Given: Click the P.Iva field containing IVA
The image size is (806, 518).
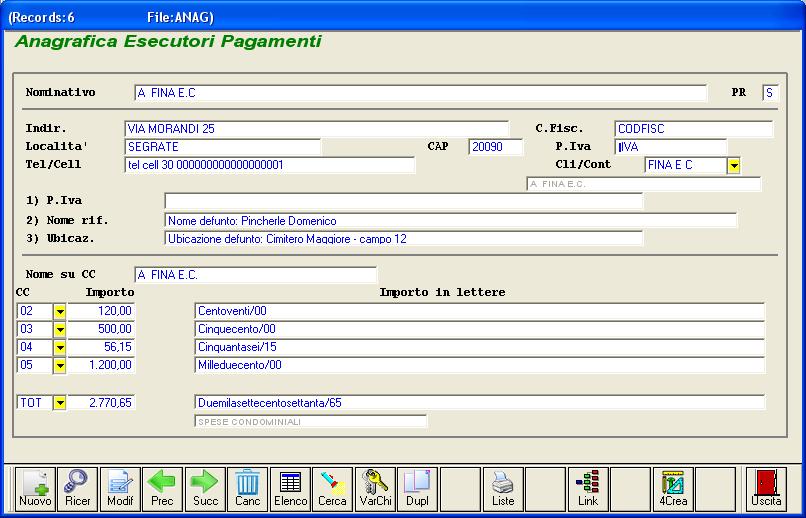Looking at the screenshot, I should (x=670, y=147).
